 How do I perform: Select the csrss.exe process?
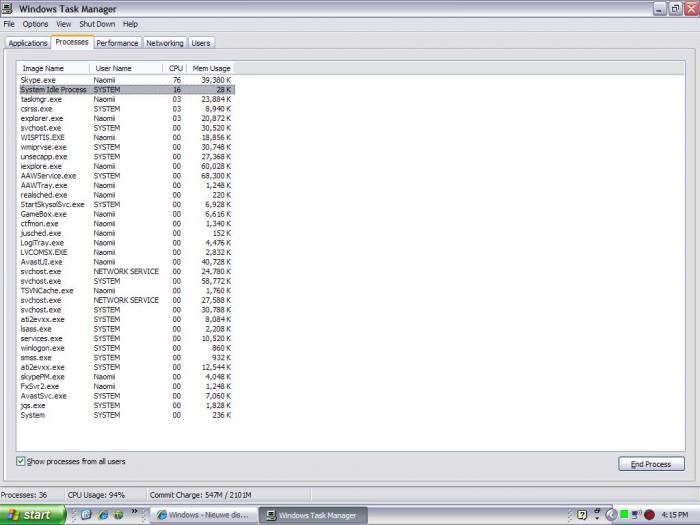126,109
